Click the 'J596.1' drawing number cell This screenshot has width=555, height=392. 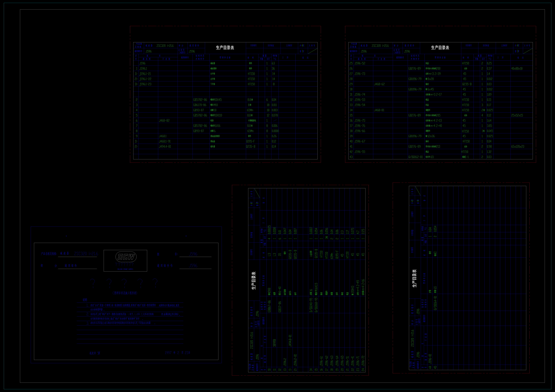(143, 69)
